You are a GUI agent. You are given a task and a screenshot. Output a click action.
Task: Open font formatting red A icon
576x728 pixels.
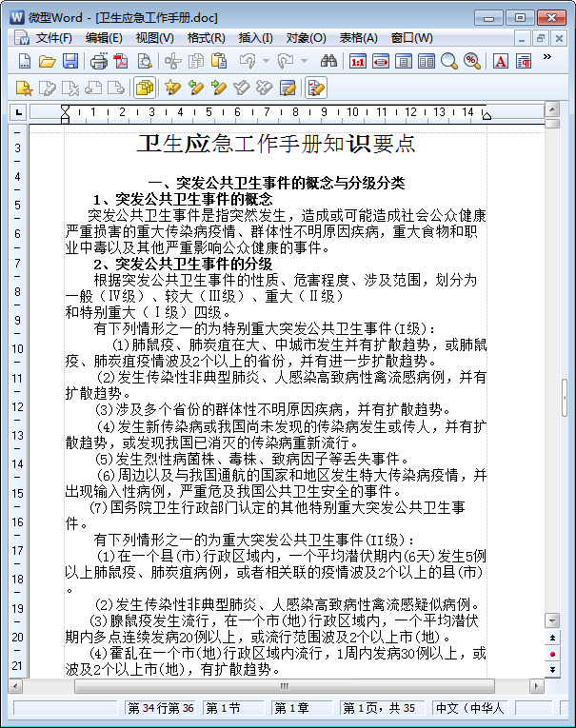point(501,61)
